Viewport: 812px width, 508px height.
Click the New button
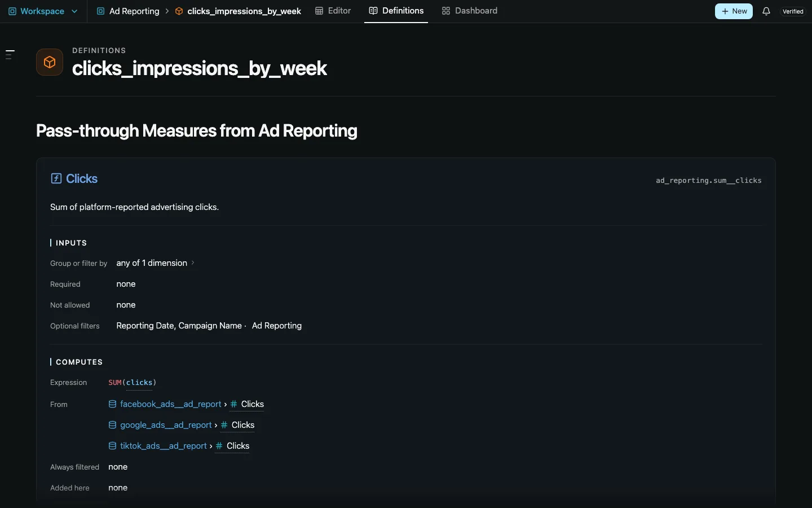[x=734, y=11]
